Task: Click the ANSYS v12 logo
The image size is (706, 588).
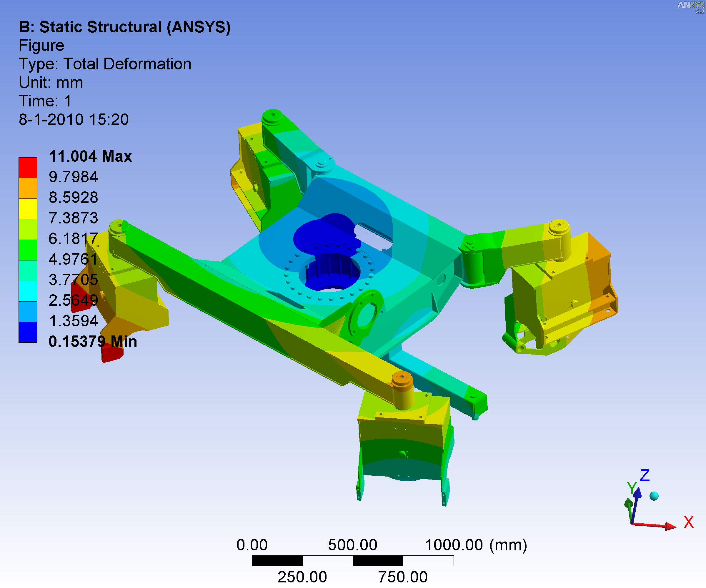Action: pyautogui.click(x=691, y=7)
